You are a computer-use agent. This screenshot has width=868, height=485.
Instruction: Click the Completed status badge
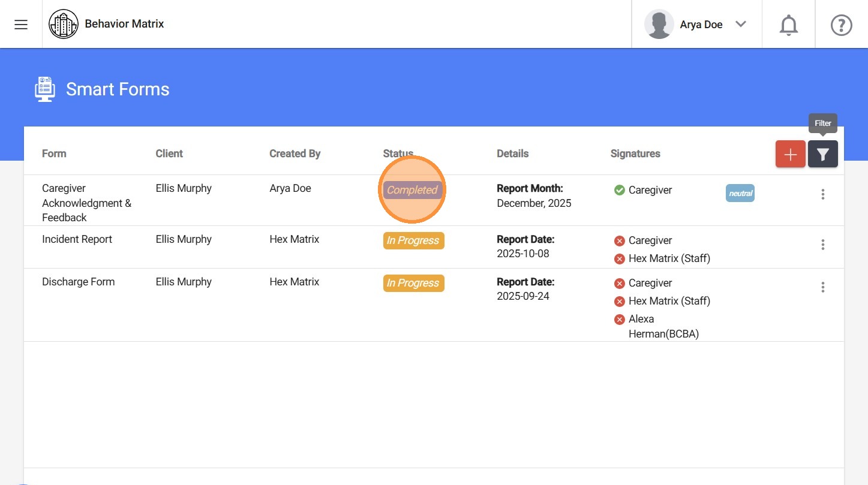click(413, 190)
